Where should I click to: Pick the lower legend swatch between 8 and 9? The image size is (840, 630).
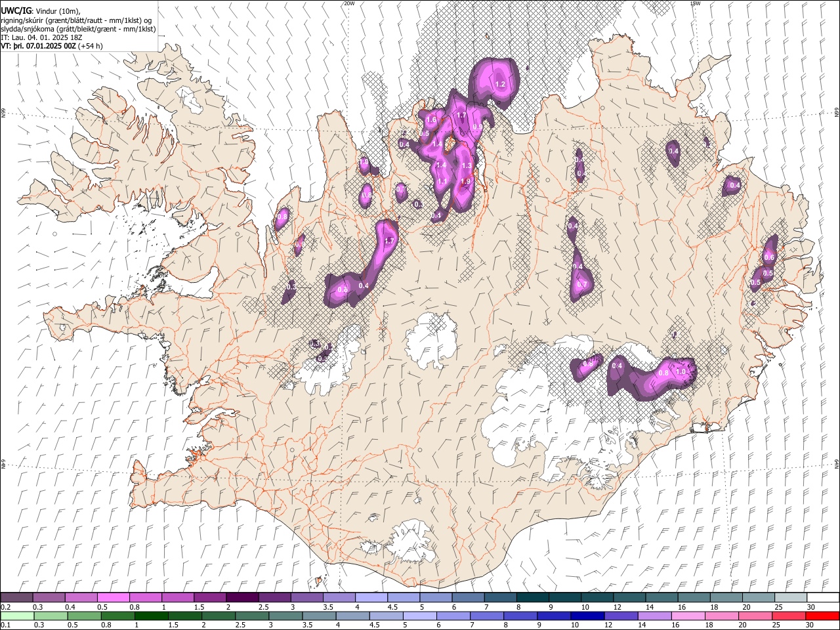click(x=520, y=616)
